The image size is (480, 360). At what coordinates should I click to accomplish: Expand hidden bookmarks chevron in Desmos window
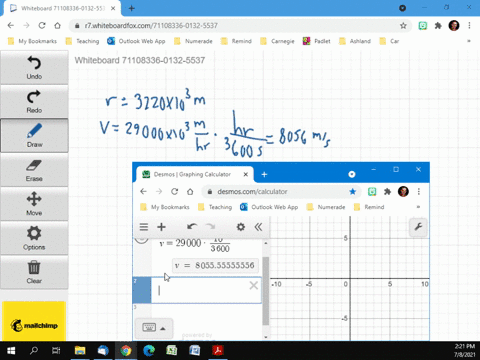click(418, 207)
